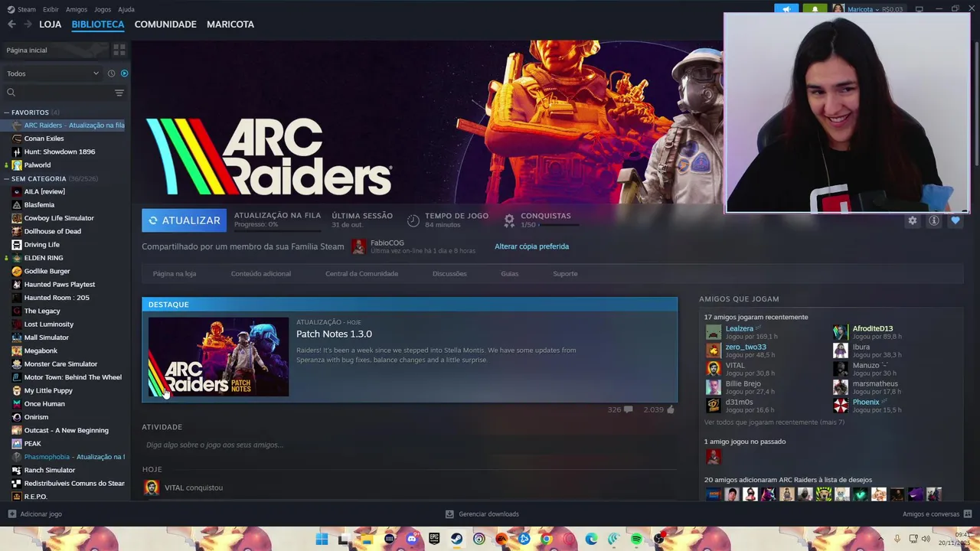Screen dimensions: 980x551
Task: Select ELDEN RING in the library list
Action: [44, 258]
